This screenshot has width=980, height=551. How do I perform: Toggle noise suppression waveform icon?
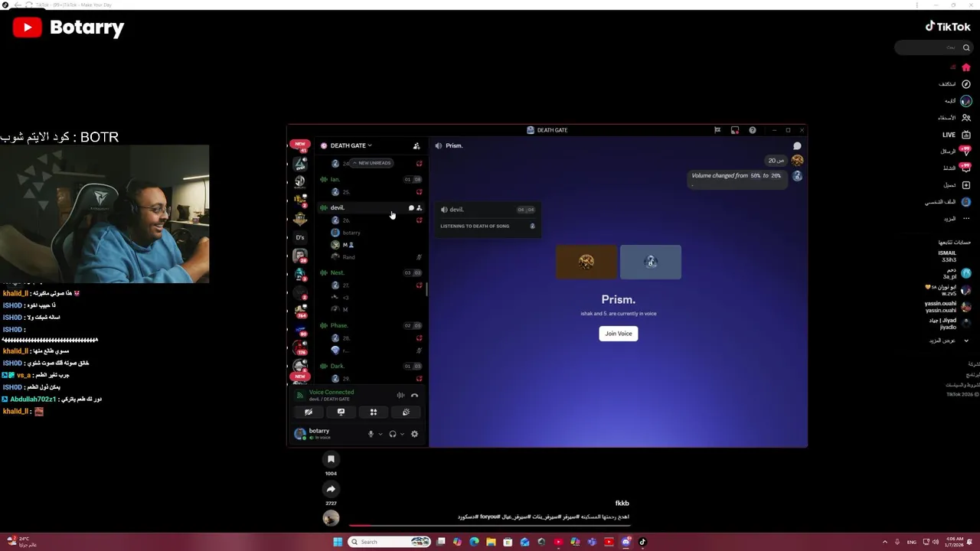[400, 395]
